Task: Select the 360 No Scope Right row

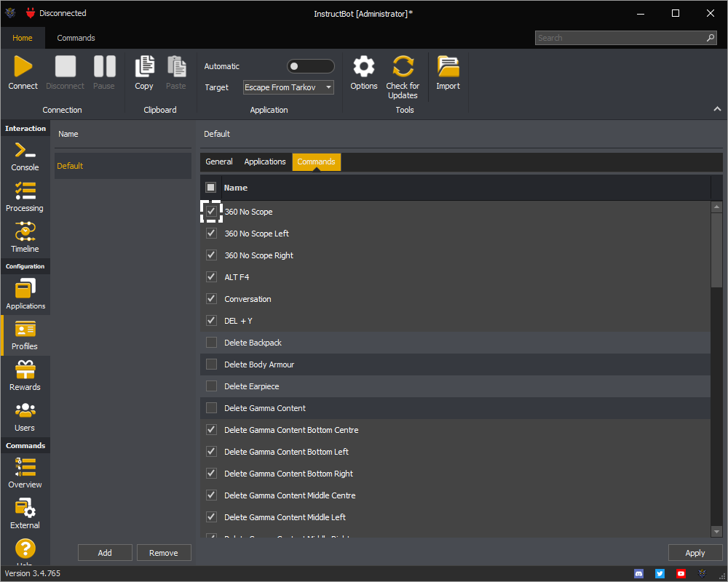Action: click(455, 255)
